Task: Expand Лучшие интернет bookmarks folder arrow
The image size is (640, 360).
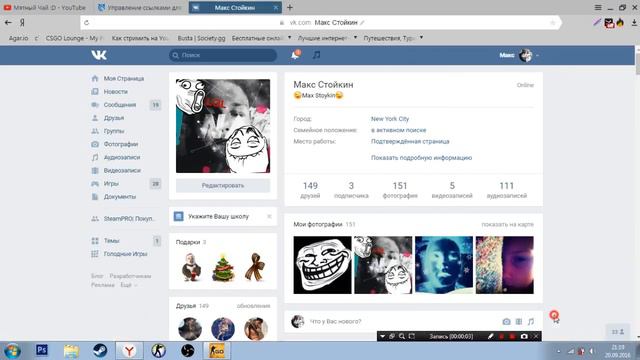Action: click(x=355, y=38)
